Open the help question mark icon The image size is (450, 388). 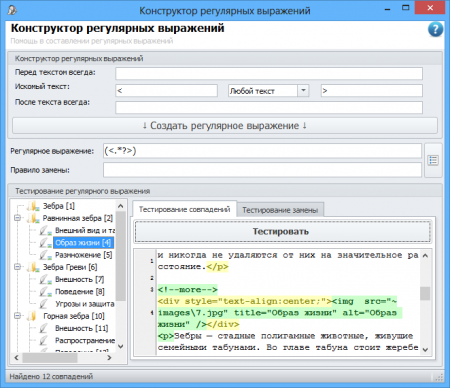point(435,29)
